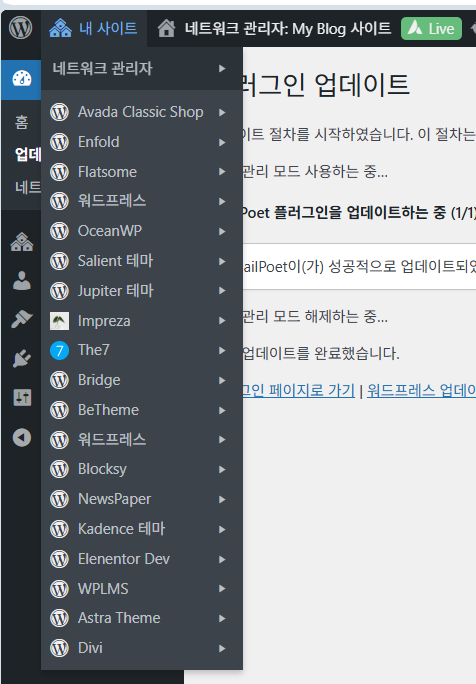This screenshot has height=684, width=476.
Task: Open the Settings sliders icon in sidebar
Action: (x=22, y=398)
